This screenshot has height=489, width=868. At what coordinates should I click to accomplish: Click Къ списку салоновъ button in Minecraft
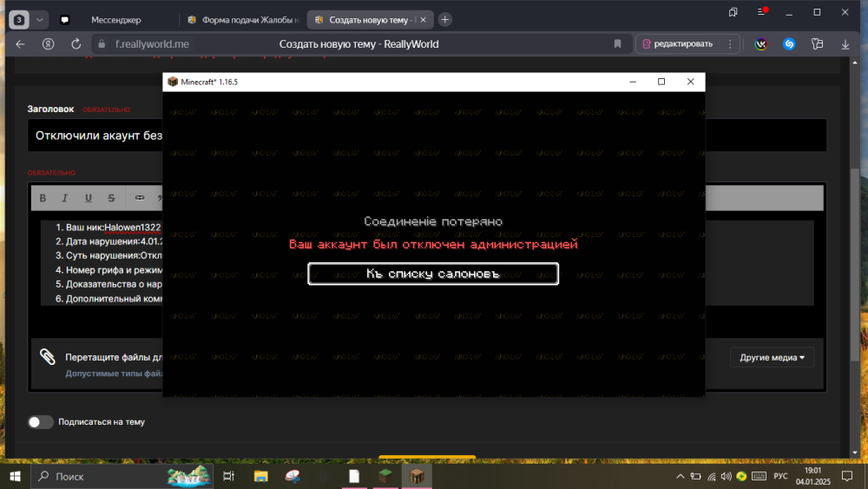click(x=433, y=274)
